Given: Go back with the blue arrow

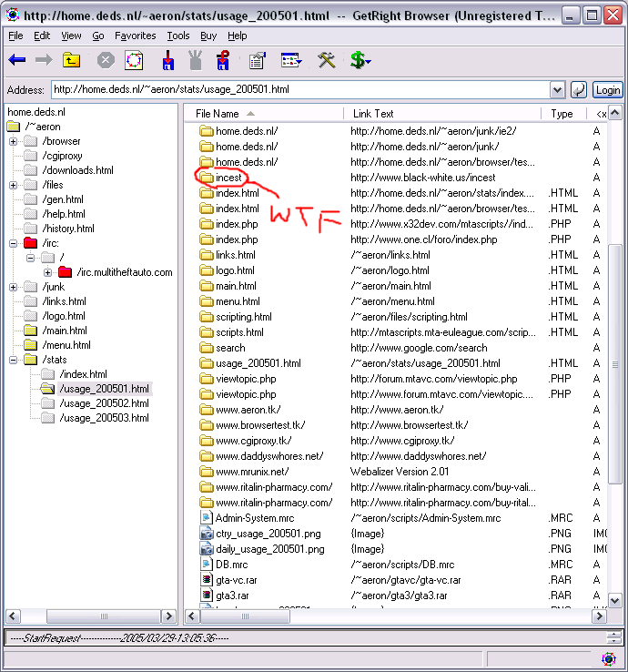Looking at the screenshot, I should pos(17,60).
